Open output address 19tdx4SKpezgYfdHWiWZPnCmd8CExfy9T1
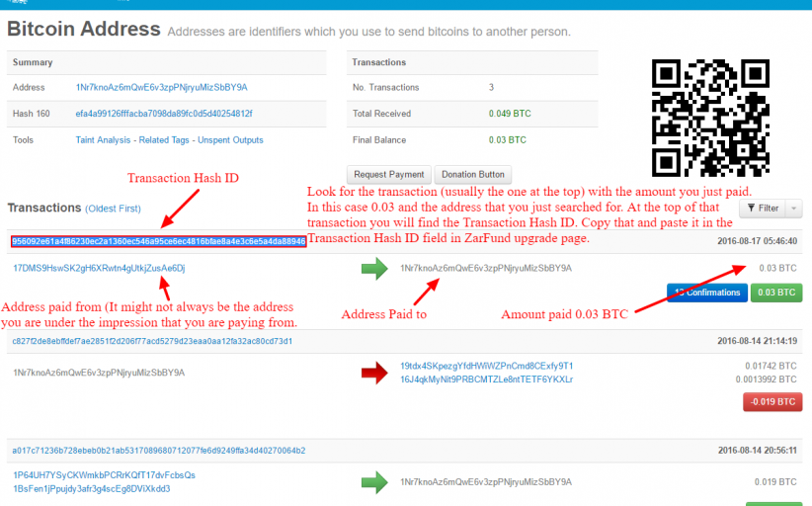Image resolution: width=812 pixels, height=506 pixels. 487,366
